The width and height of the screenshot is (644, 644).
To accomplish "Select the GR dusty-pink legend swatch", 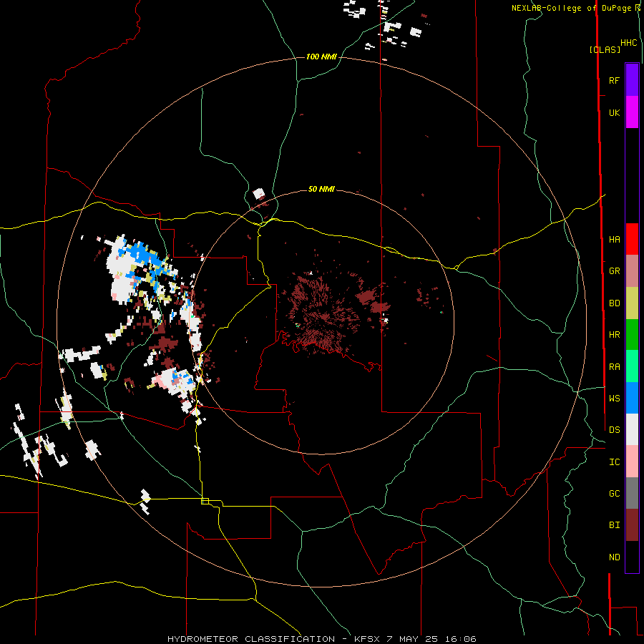I will [x=632, y=271].
